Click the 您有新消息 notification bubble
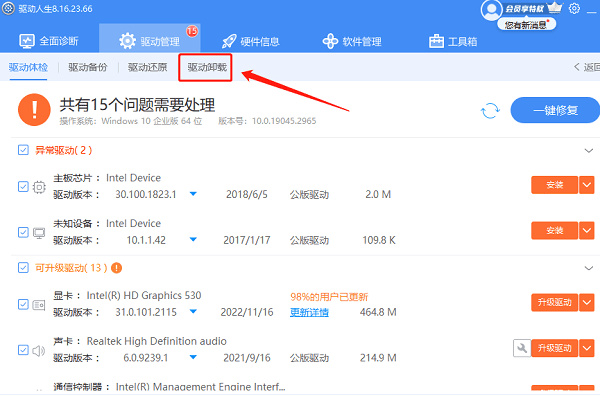The height and width of the screenshot is (396, 600). click(527, 25)
